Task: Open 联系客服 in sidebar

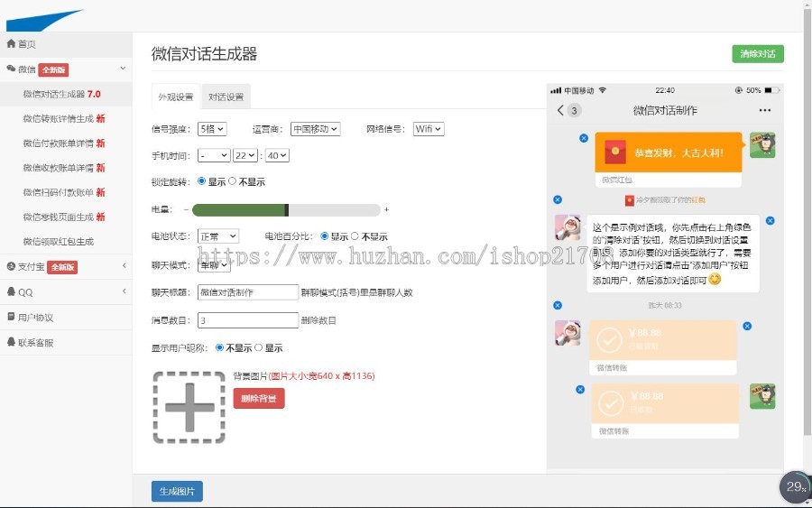Action: [36, 343]
